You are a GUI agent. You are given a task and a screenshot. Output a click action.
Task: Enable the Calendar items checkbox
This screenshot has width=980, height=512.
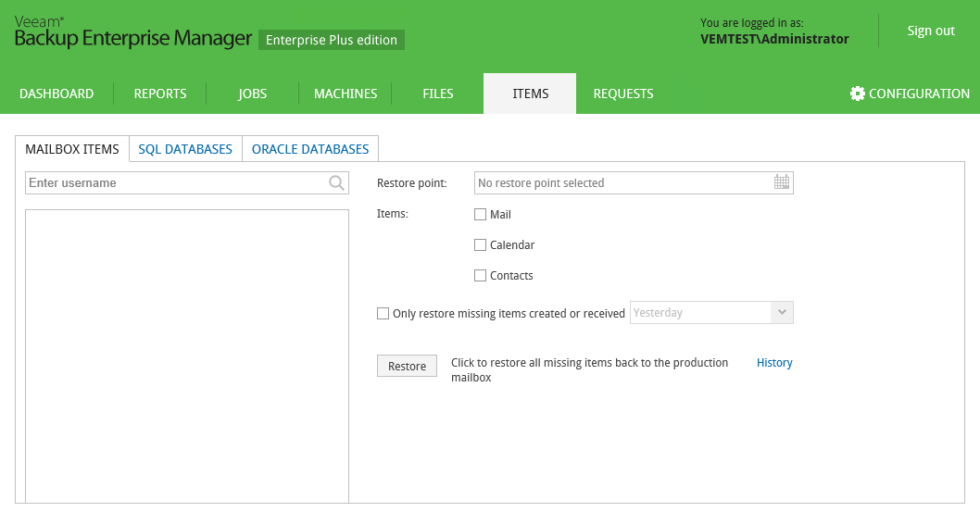click(480, 244)
